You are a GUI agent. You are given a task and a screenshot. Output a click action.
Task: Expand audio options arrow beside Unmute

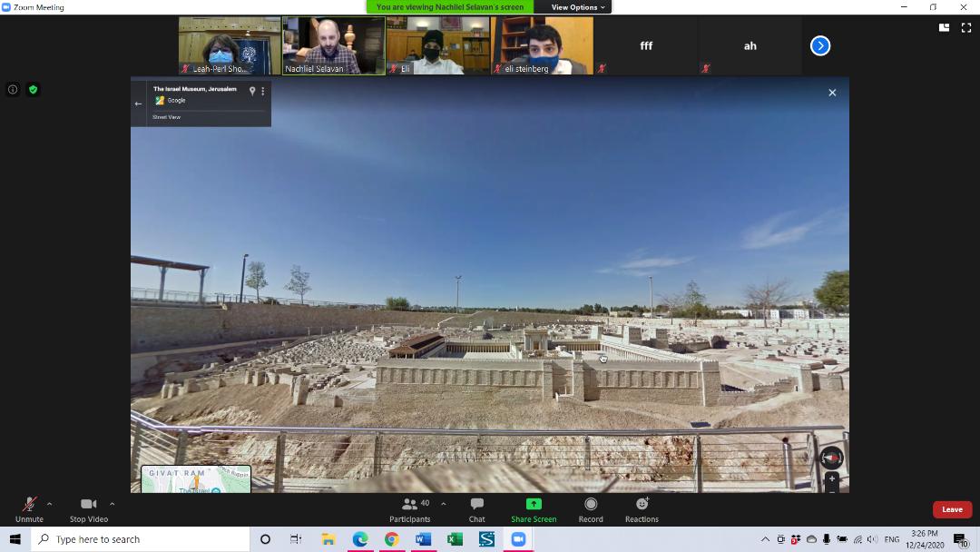click(49, 504)
